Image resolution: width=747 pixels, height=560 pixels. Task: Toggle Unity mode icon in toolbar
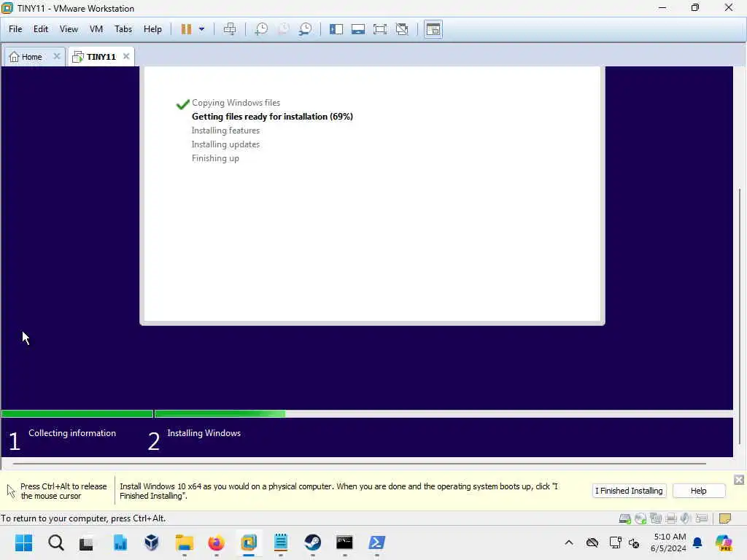tap(402, 29)
